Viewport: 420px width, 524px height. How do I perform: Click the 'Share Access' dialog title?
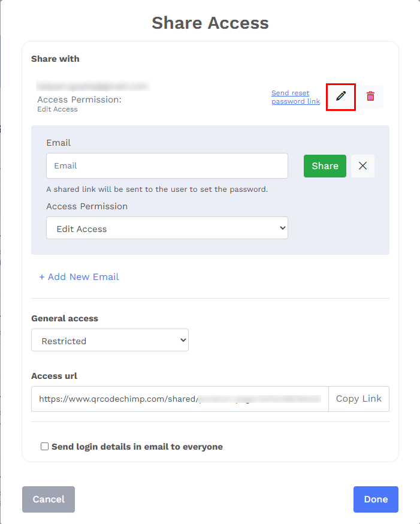coord(210,23)
